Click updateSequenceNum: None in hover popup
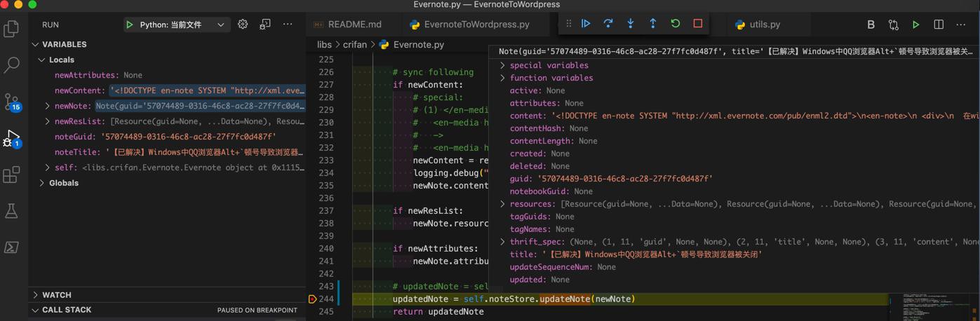 coord(563,267)
